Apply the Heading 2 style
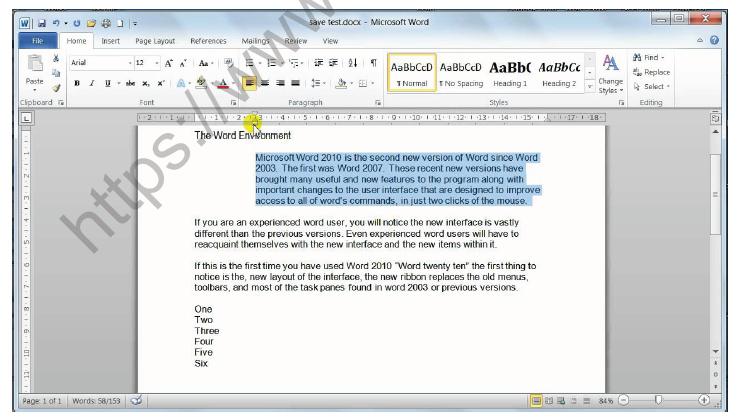 [x=559, y=72]
